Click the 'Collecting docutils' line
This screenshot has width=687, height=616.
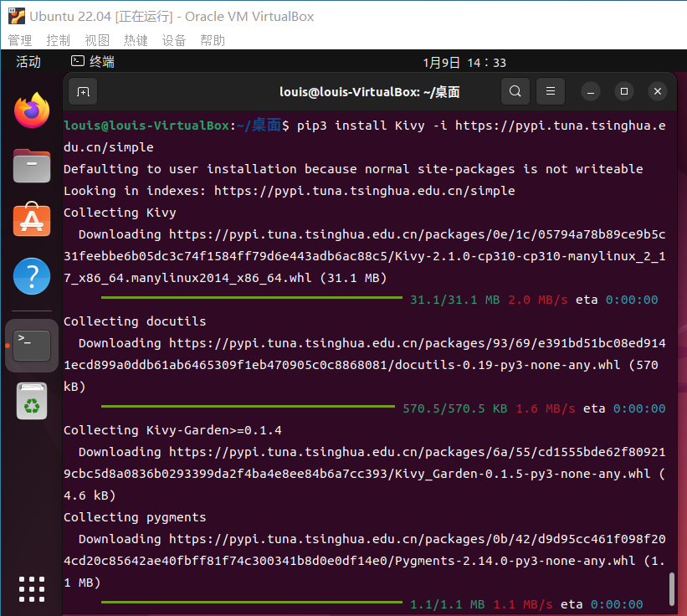click(x=135, y=321)
